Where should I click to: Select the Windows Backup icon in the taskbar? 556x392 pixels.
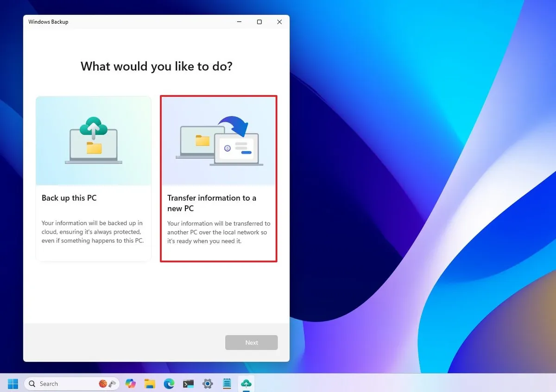[x=246, y=384]
